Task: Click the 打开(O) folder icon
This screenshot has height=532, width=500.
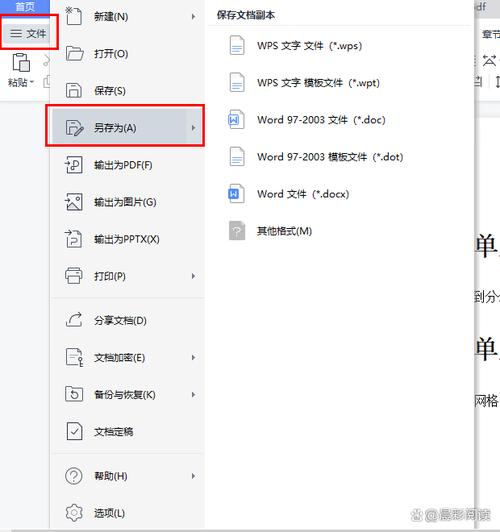Action: click(x=74, y=53)
